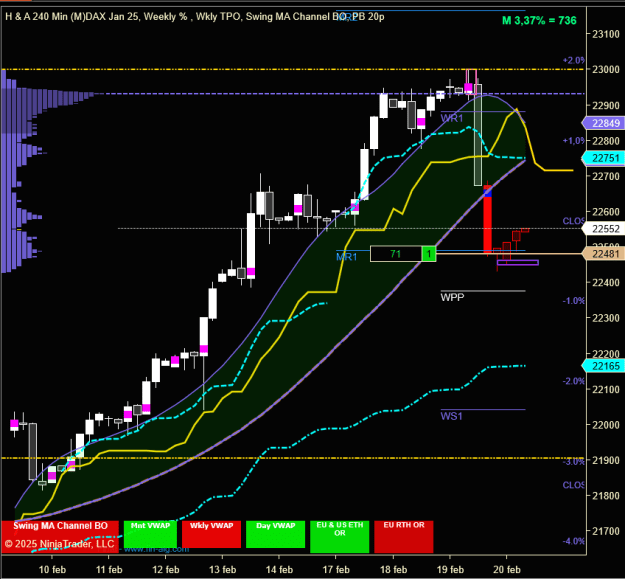
Task: Click the 22400 price axis label
Action: point(606,283)
